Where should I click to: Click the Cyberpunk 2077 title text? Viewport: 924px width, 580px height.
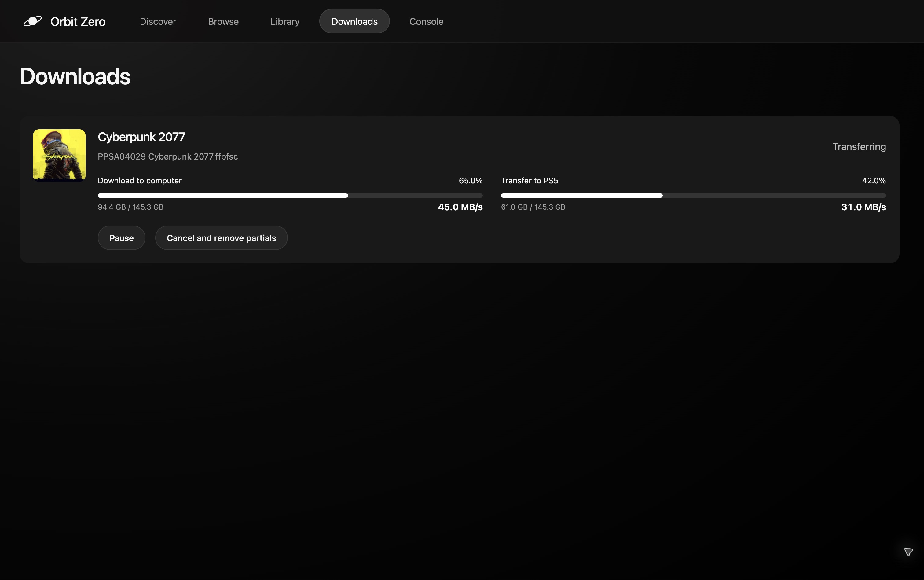141,137
